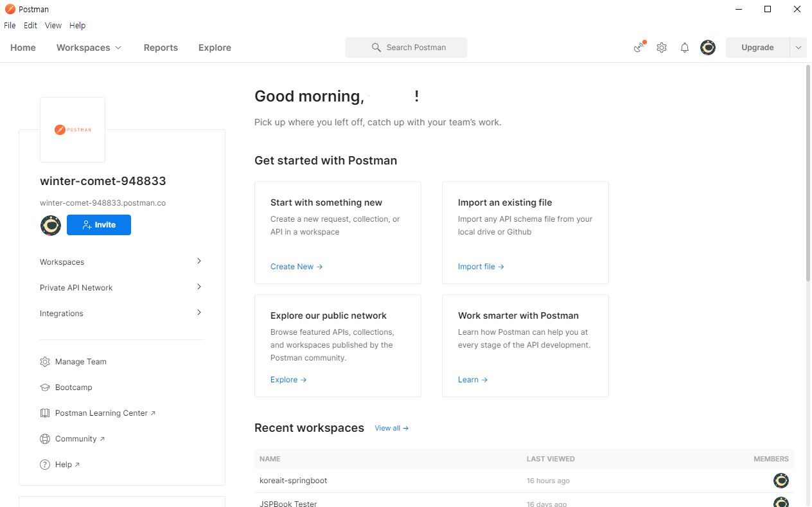Click the team member avatar beside Invite
Viewport: 812px width, 507px height.
51,225
